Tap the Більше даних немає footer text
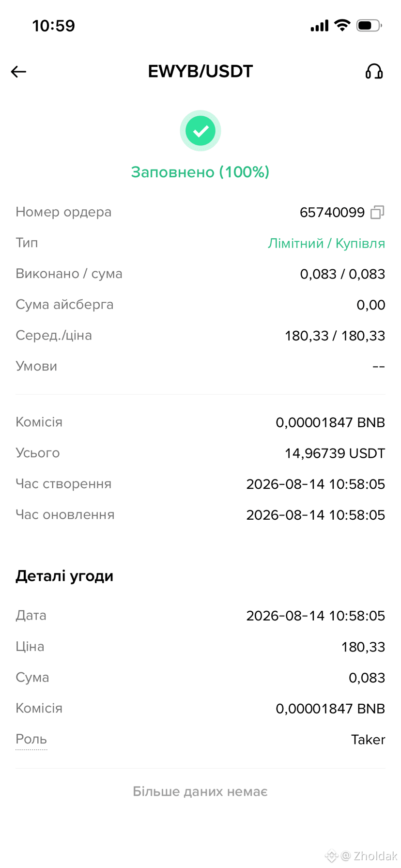The height and width of the screenshot is (868, 401). pyautogui.click(x=200, y=791)
